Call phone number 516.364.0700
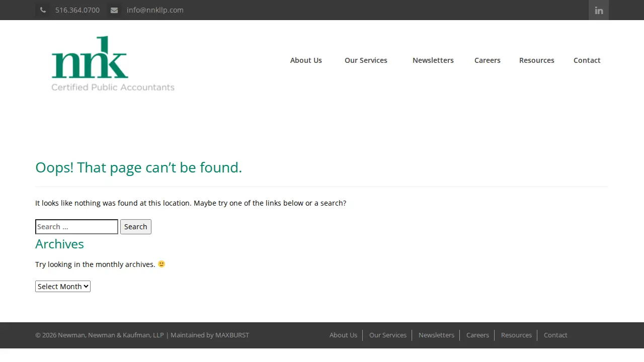 [x=77, y=10]
